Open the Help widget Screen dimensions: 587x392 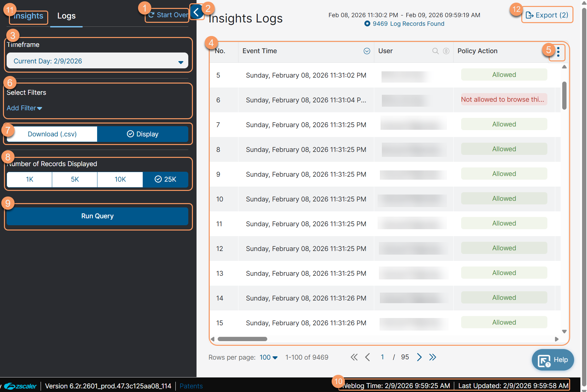click(x=553, y=360)
